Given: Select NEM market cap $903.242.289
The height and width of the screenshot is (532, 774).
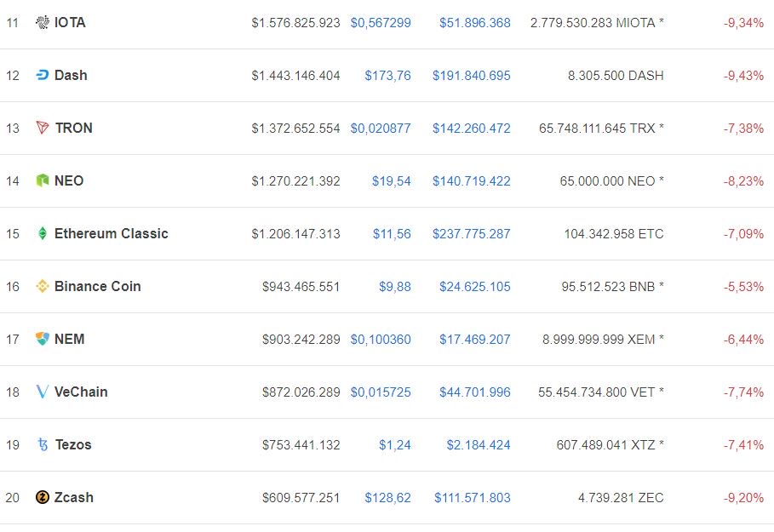Looking at the screenshot, I should pyautogui.click(x=301, y=340).
